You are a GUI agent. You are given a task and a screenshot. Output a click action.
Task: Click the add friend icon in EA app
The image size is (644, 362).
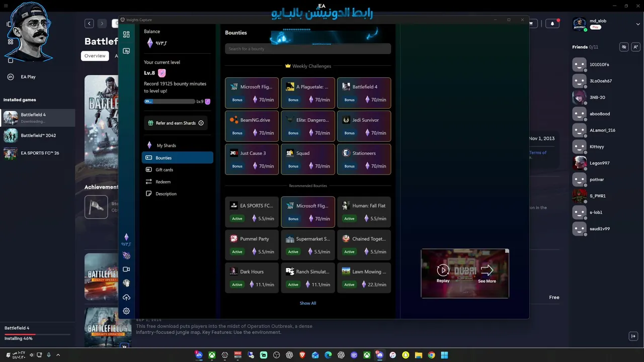click(636, 47)
